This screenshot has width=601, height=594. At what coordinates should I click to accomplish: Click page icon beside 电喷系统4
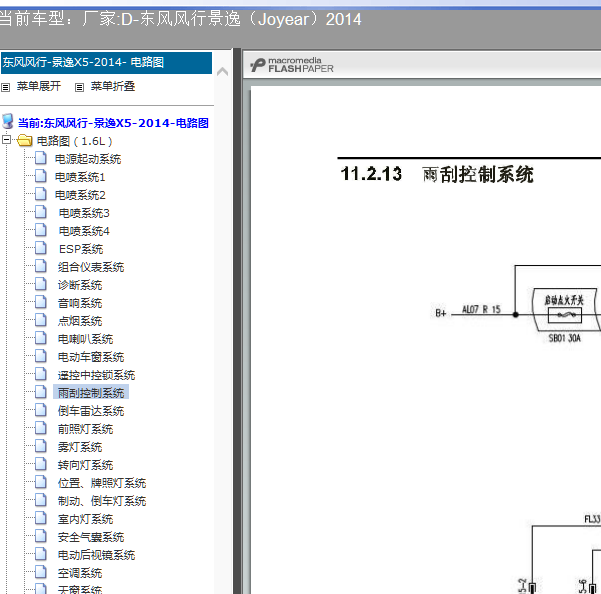tap(41, 230)
